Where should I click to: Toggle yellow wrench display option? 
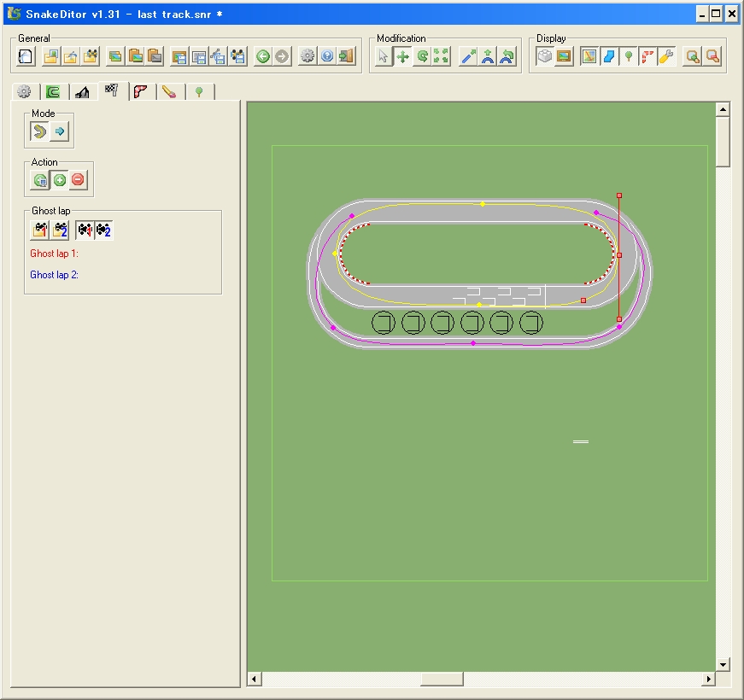click(x=666, y=56)
